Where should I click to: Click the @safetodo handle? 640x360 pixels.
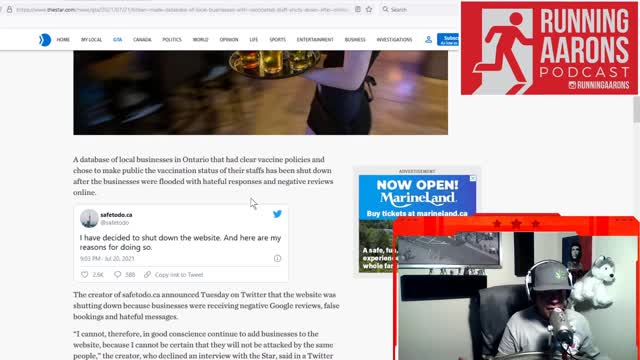(115, 222)
